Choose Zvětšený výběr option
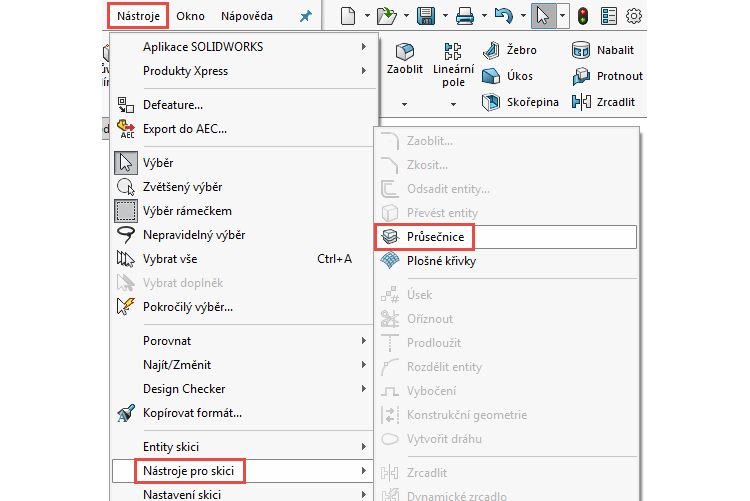The width and height of the screenshot is (750, 501). coord(243,187)
